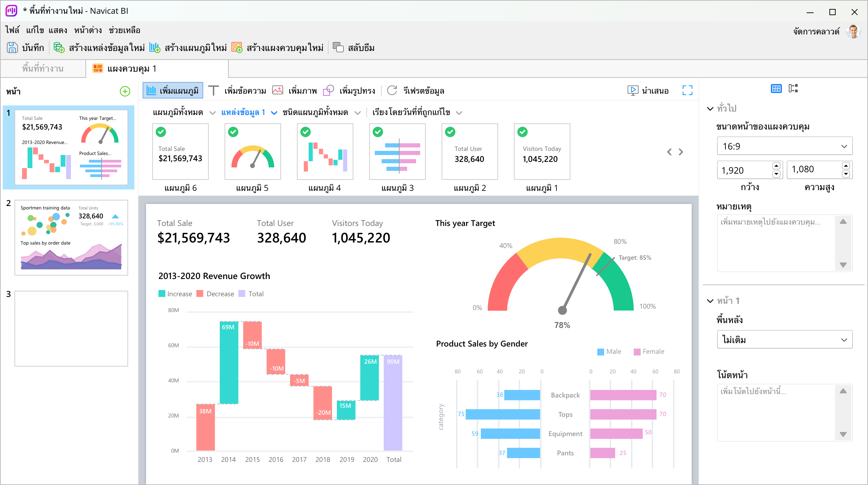The width and height of the screenshot is (868, 485).
Task: Click the new data source icon
Action: [59, 48]
